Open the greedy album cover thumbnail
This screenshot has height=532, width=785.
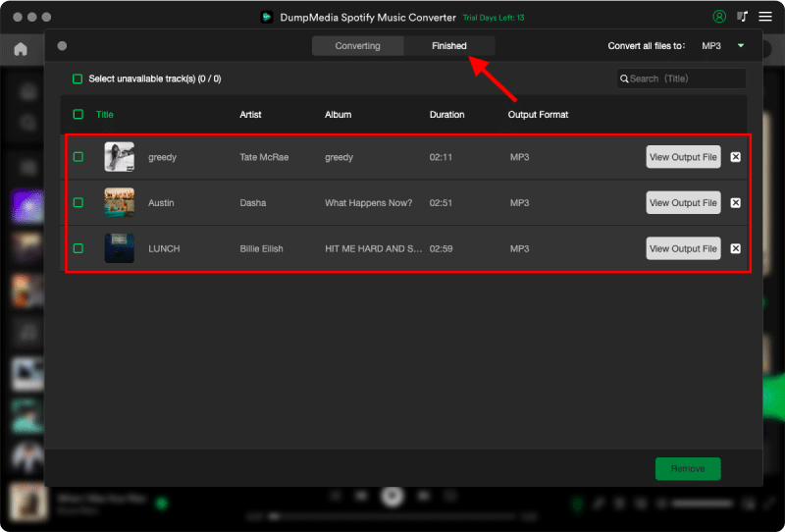point(119,157)
